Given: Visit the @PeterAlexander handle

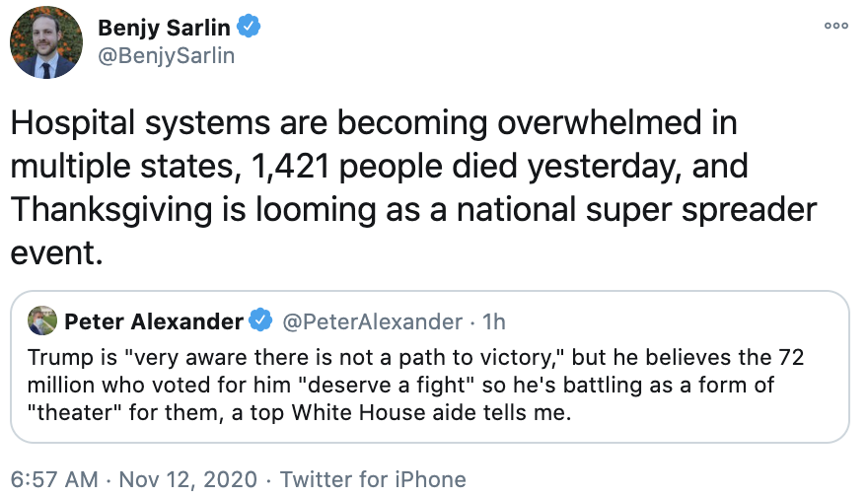Looking at the screenshot, I should (x=372, y=321).
